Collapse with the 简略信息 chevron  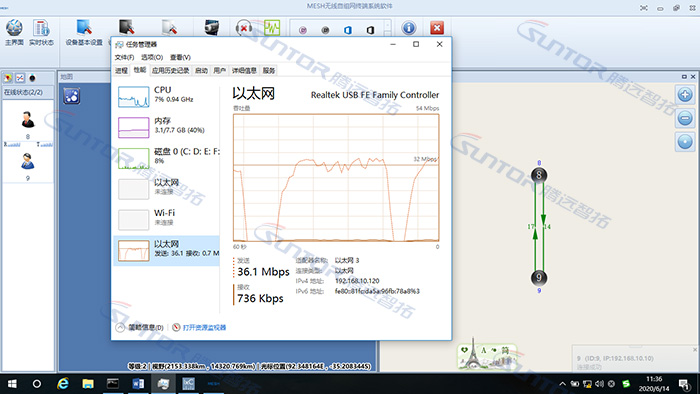(x=120, y=328)
